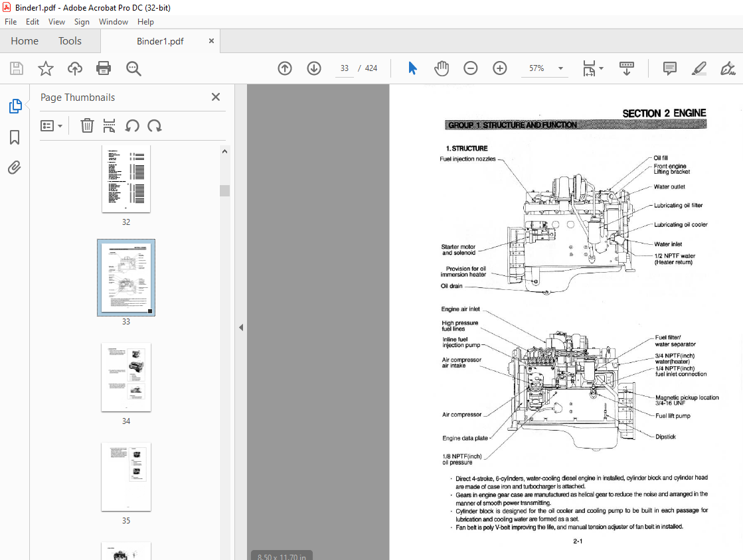Click the '/ 424' total pages text
The height and width of the screenshot is (560, 743).
click(x=368, y=68)
